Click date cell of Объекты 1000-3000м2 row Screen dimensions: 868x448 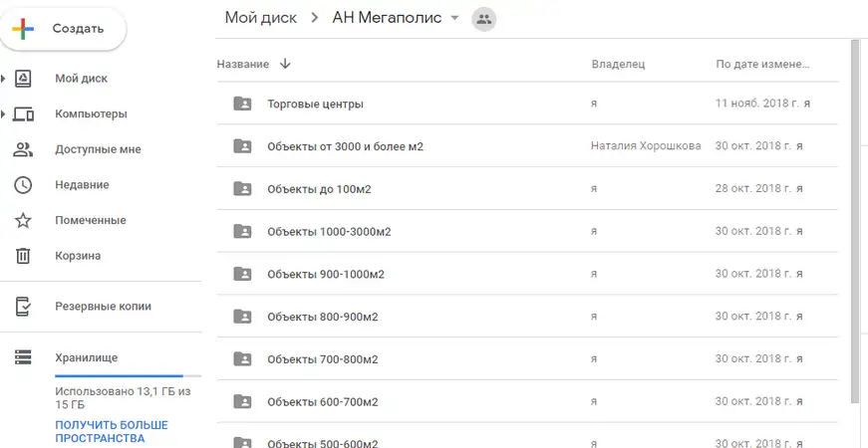pyautogui.click(x=759, y=231)
